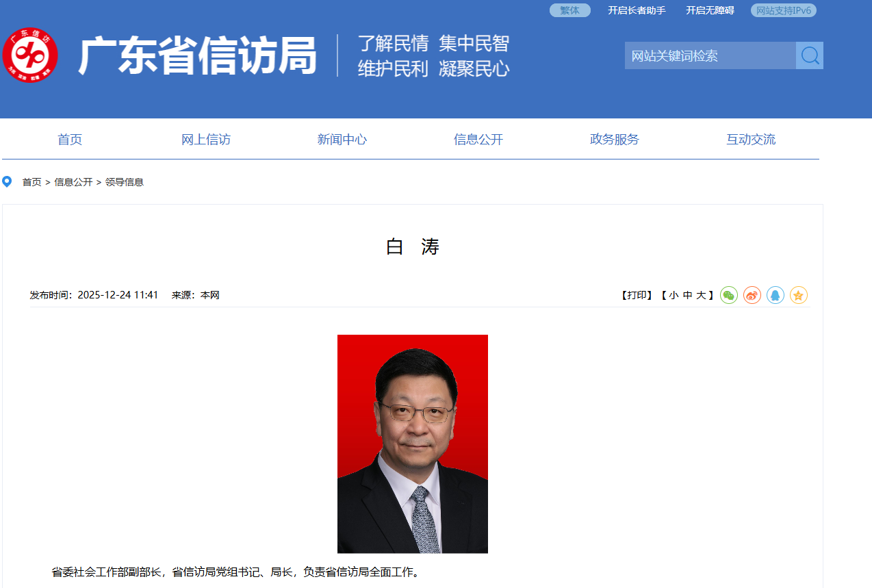Open 领导信息 from the breadcrumb

pyautogui.click(x=125, y=182)
